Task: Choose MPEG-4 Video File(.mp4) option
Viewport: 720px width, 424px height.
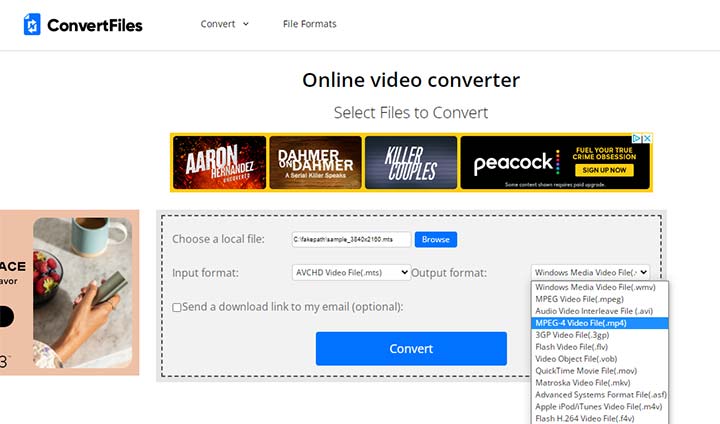Action: 600,323
